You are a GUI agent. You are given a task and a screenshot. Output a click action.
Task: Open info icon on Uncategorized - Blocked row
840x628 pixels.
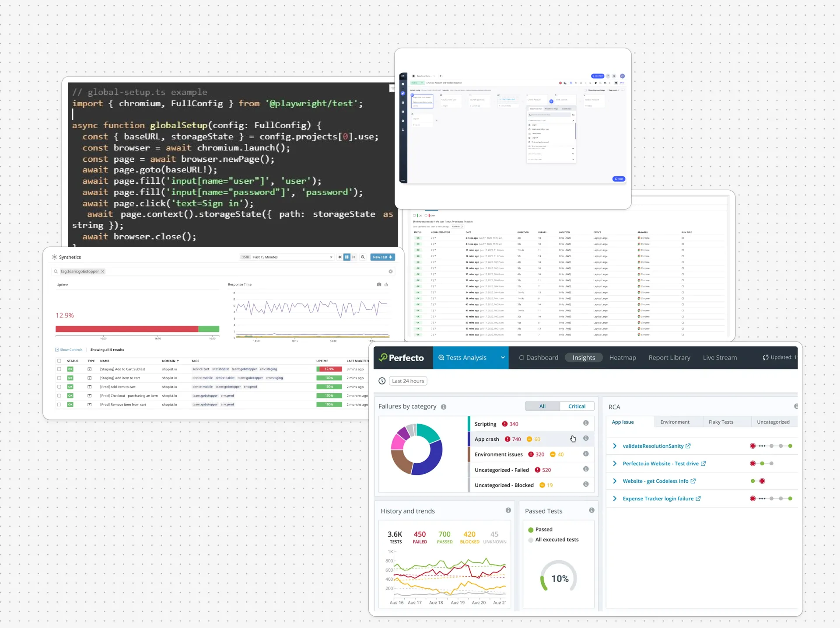pos(586,484)
